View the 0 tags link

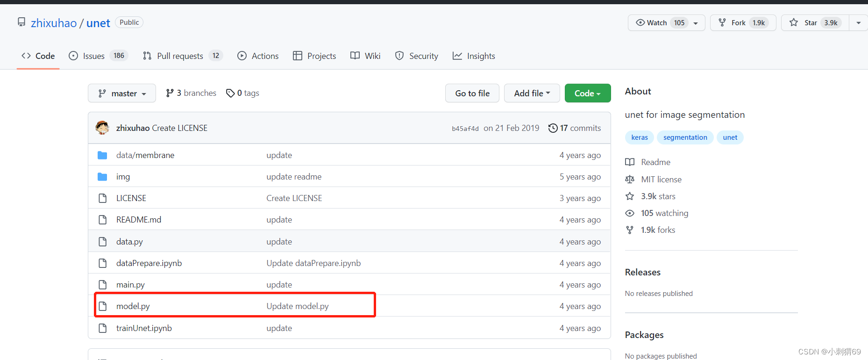point(242,93)
